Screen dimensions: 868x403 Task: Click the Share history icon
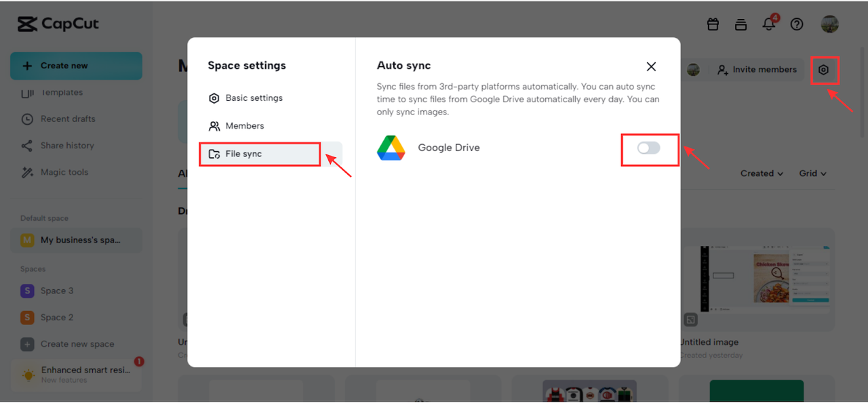27,146
